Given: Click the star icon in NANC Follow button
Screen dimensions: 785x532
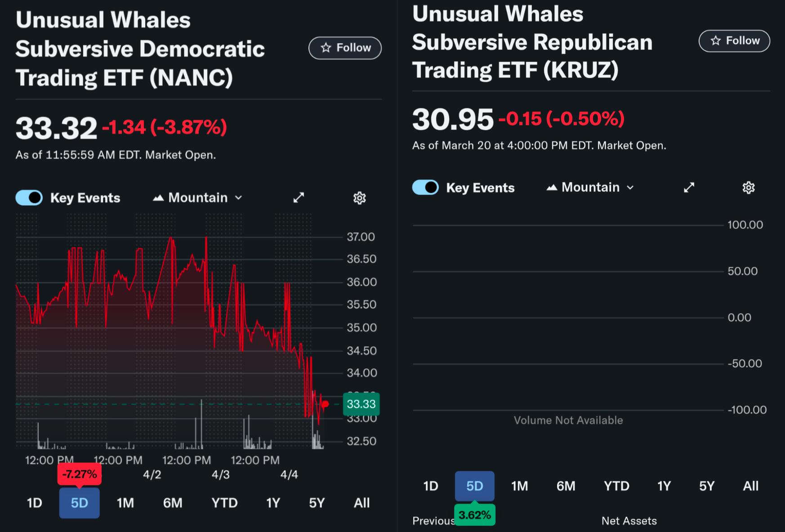Looking at the screenshot, I should pos(326,48).
